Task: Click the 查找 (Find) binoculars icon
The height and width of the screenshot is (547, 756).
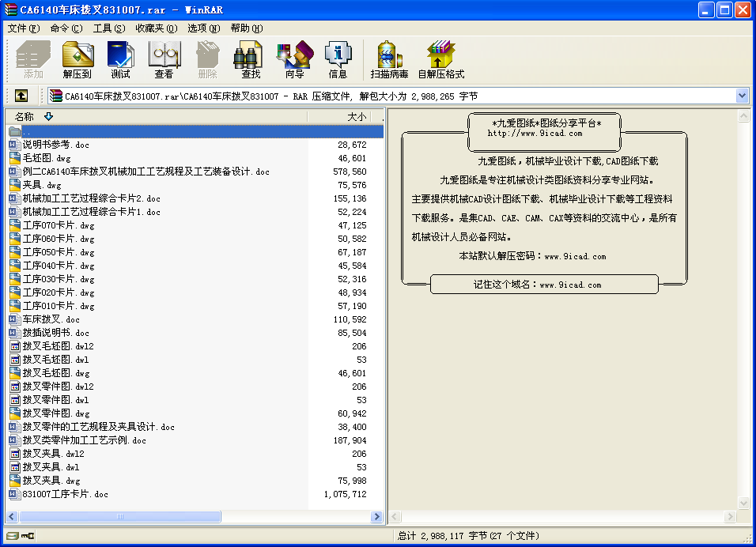Action: pyautogui.click(x=251, y=60)
